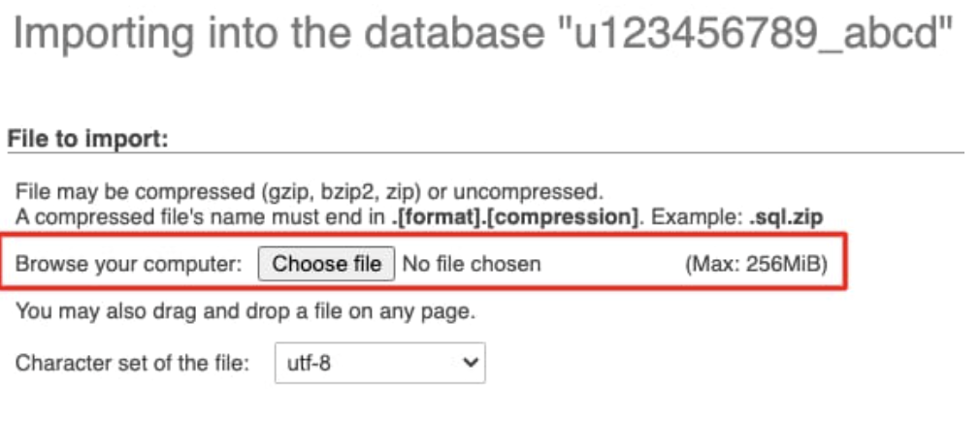This screenshot has width=980, height=421.
Task: Click the "Choose file" button
Action: point(326,264)
